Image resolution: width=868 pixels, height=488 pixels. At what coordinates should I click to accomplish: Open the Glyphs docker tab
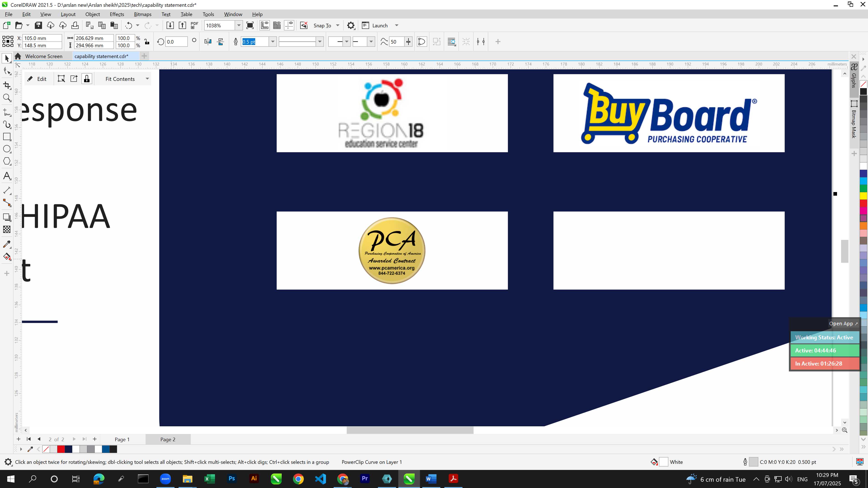(854, 76)
